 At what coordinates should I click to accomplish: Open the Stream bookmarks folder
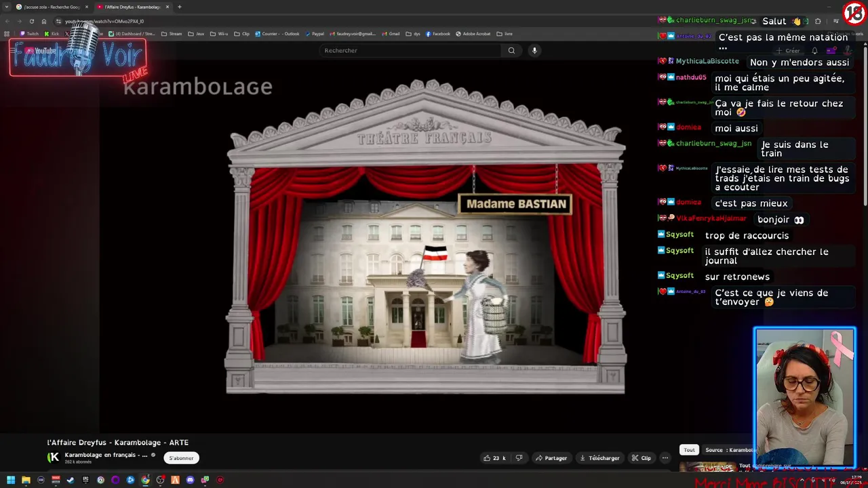172,34
